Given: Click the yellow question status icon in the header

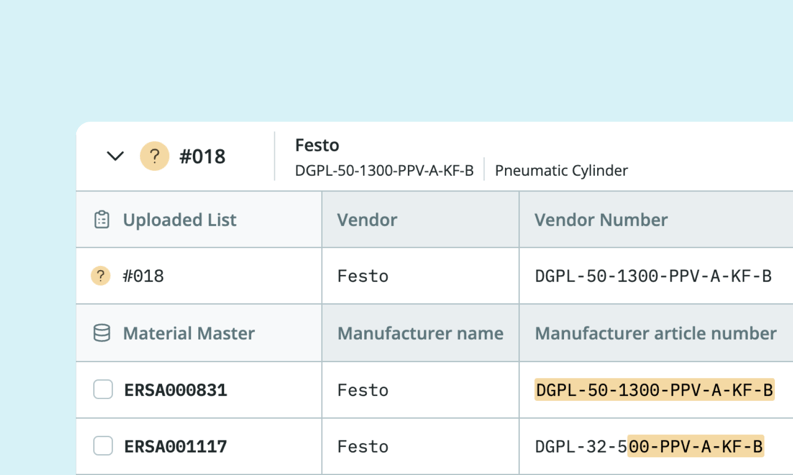Looking at the screenshot, I should pyautogui.click(x=154, y=156).
